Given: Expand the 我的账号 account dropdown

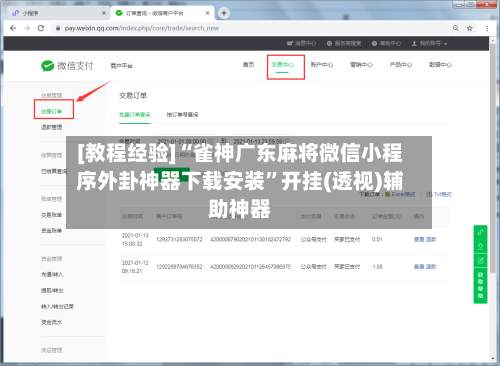Looking at the screenshot, I should point(429,43).
